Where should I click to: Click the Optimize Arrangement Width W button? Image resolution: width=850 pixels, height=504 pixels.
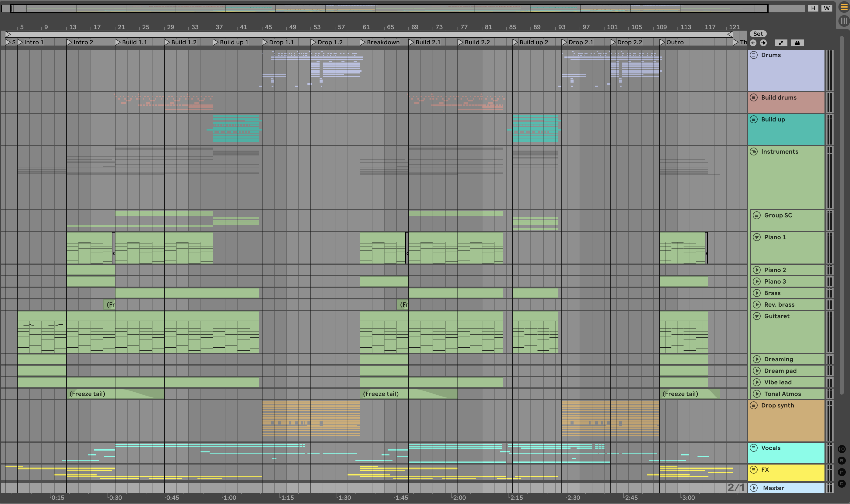(827, 8)
